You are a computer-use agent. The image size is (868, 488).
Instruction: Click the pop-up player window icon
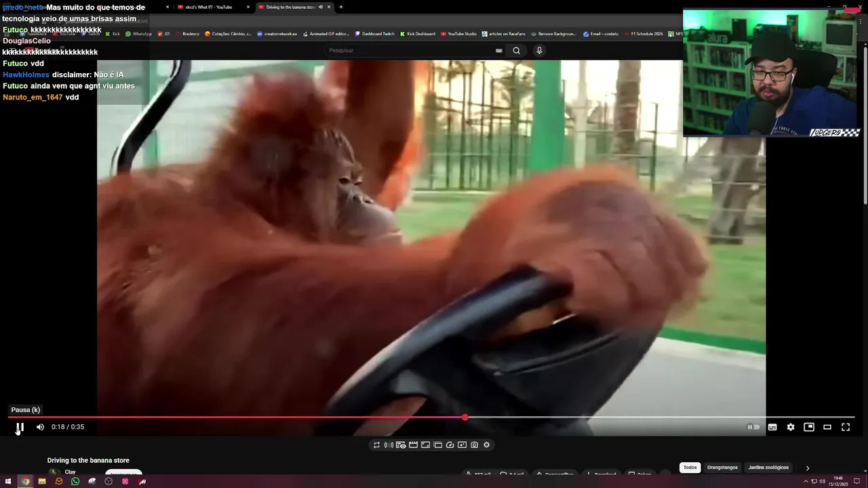437,445
